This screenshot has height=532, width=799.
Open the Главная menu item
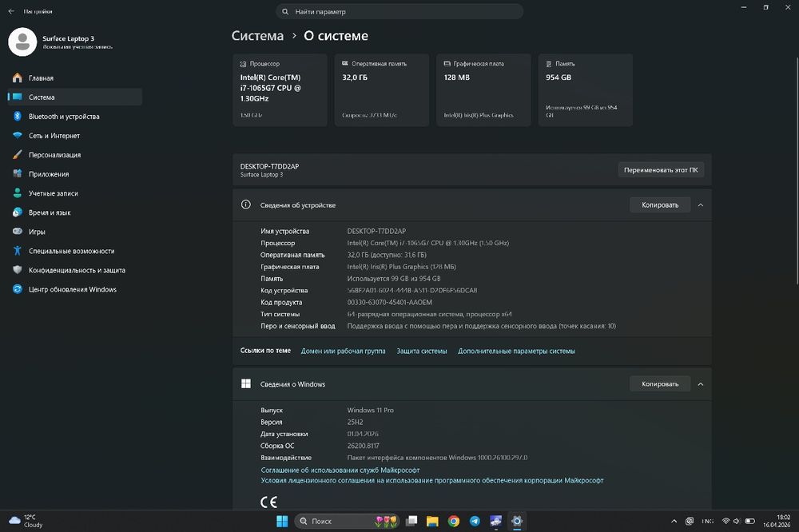click(75, 78)
